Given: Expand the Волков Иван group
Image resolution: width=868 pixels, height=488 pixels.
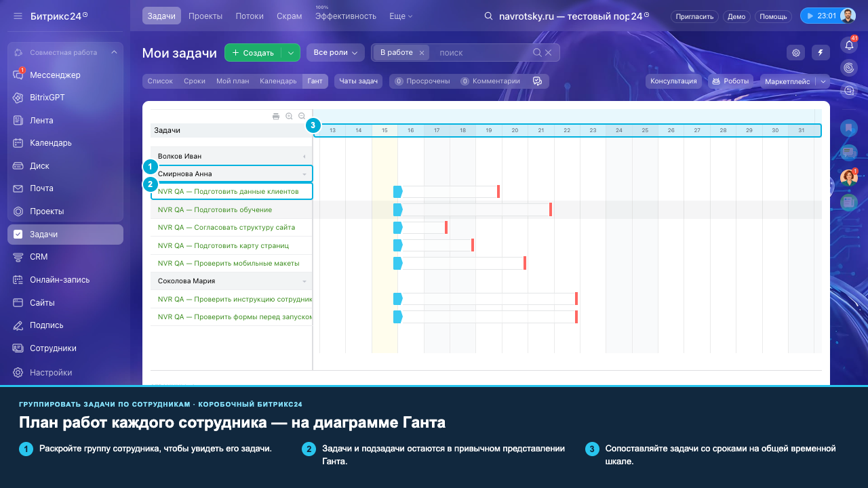Looking at the screenshot, I should pyautogui.click(x=304, y=157).
